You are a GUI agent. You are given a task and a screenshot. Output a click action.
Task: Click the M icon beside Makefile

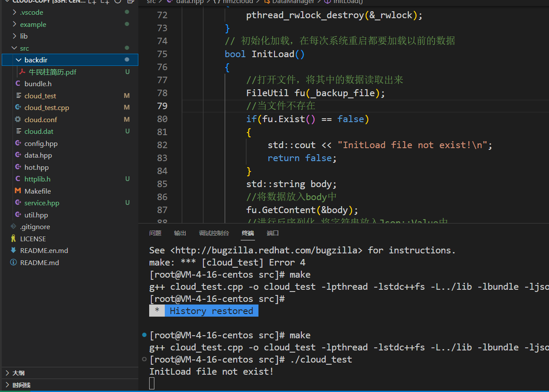18,191
